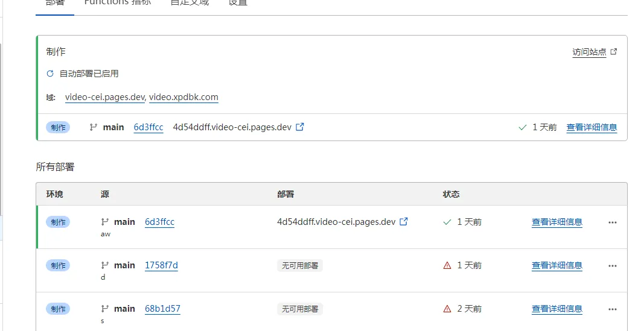Open commit 1758f7d link
The height and width of the screenshot is (331, 644).
point(161,265)
